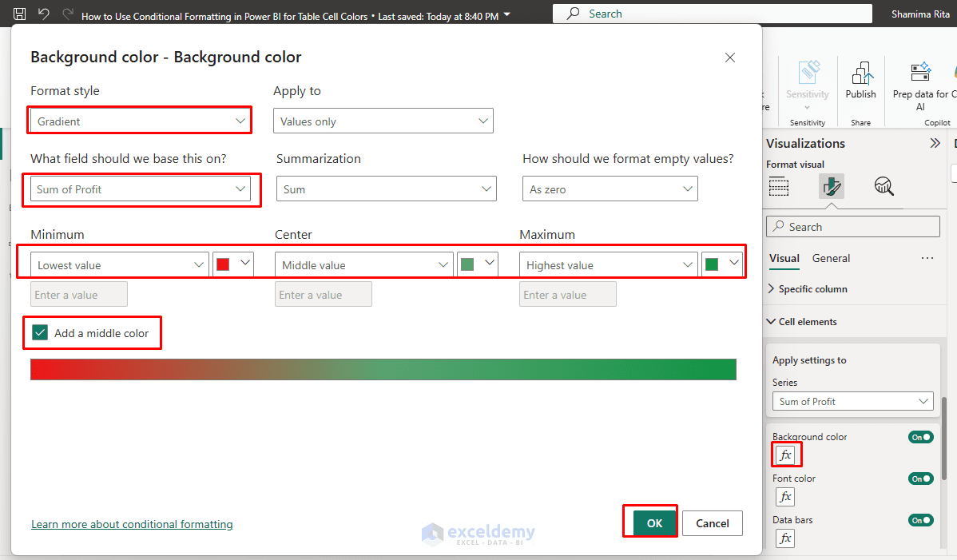Click the Data bars fx button
Image resolution: width=957 pixels, height=560 pixels.
pos(785,538)
